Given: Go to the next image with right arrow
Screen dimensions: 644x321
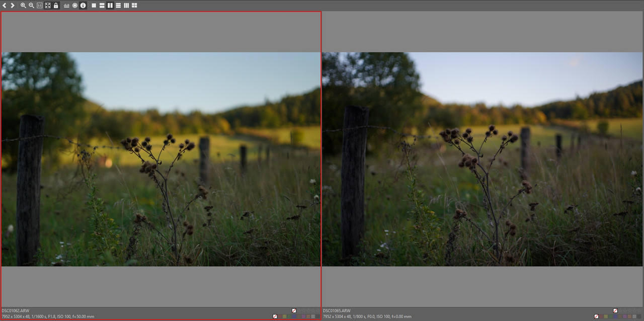Looking at the screenshot, I should [13, 5].
